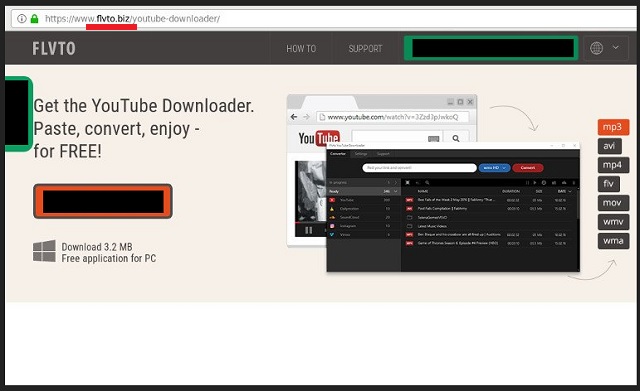Viewport: 640px width, 391px height.
Task: Open the HOW TO menu item
Action: coord(301,49)
